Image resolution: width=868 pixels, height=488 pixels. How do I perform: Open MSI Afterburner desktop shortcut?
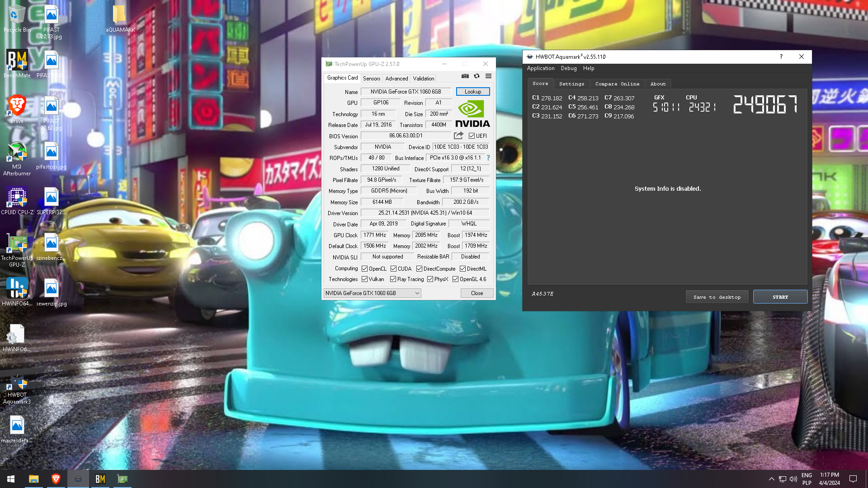click(17, 159)
